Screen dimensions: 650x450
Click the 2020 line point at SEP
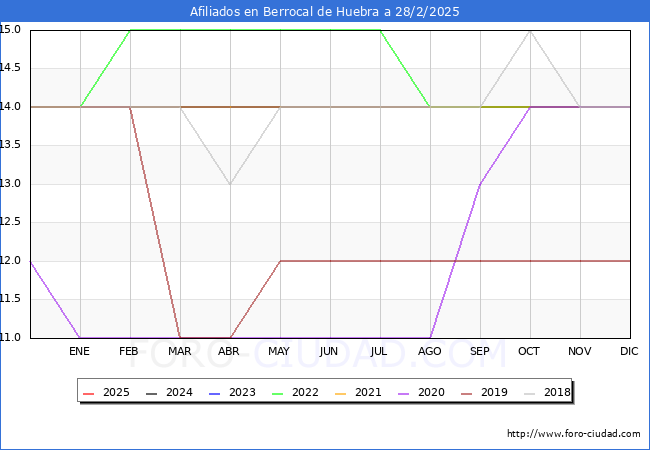480,184
